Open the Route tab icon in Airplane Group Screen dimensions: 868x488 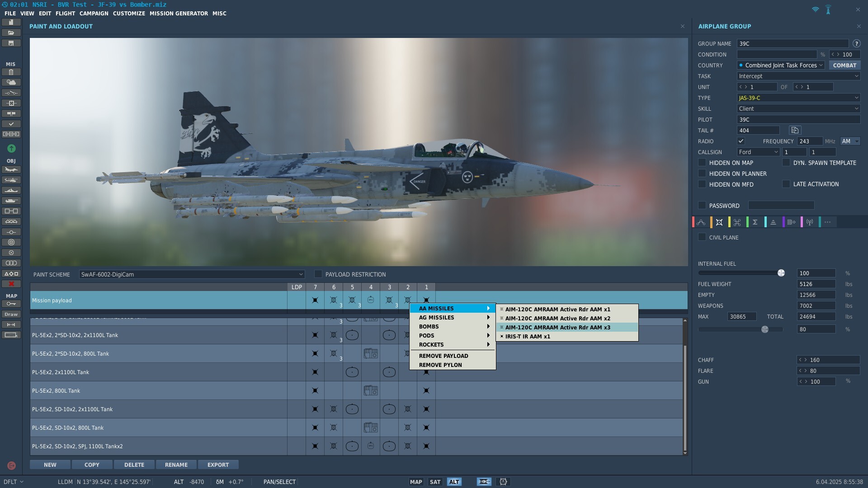point(701,222)
